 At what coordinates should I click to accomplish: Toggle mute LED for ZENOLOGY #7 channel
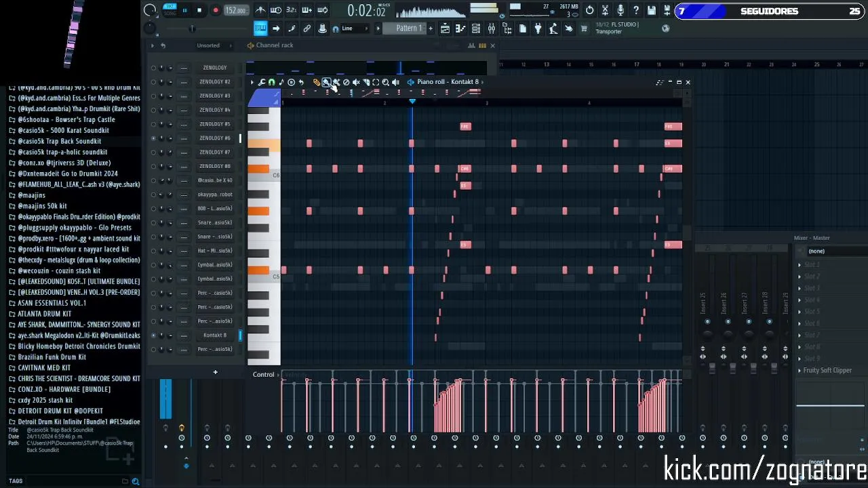[153, 152]
